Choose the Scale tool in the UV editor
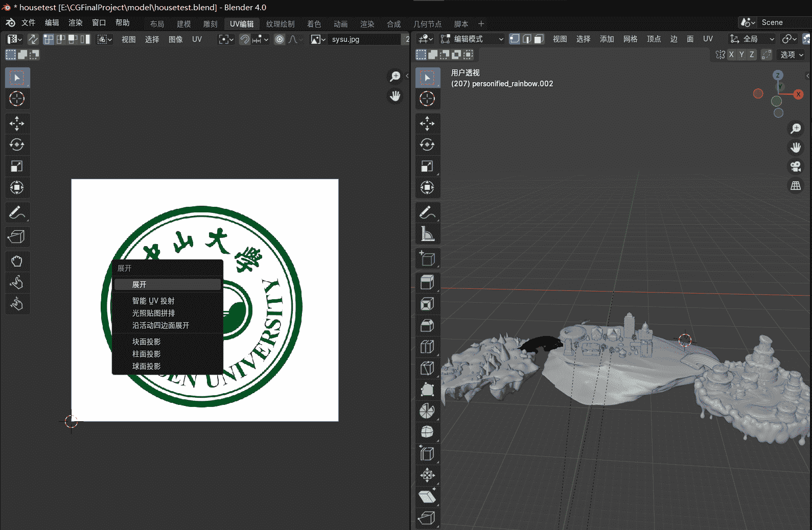The width and height of the screenshot is (812, 530). tap(17, 166)
